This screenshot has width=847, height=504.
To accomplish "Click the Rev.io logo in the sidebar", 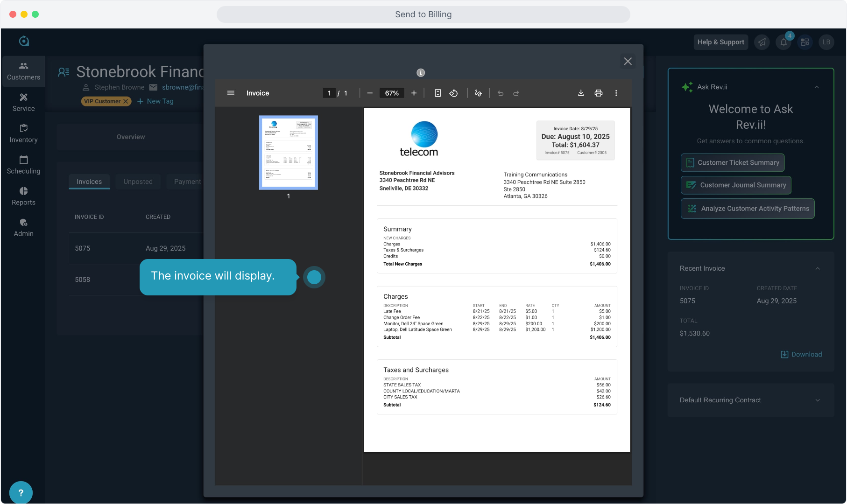I will pyautogui.click(x=24, y=41).
